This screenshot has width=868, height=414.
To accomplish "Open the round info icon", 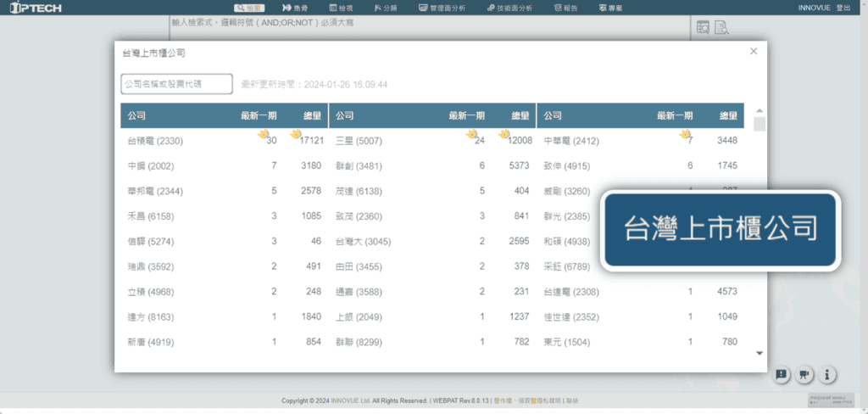I will point(827,374).
